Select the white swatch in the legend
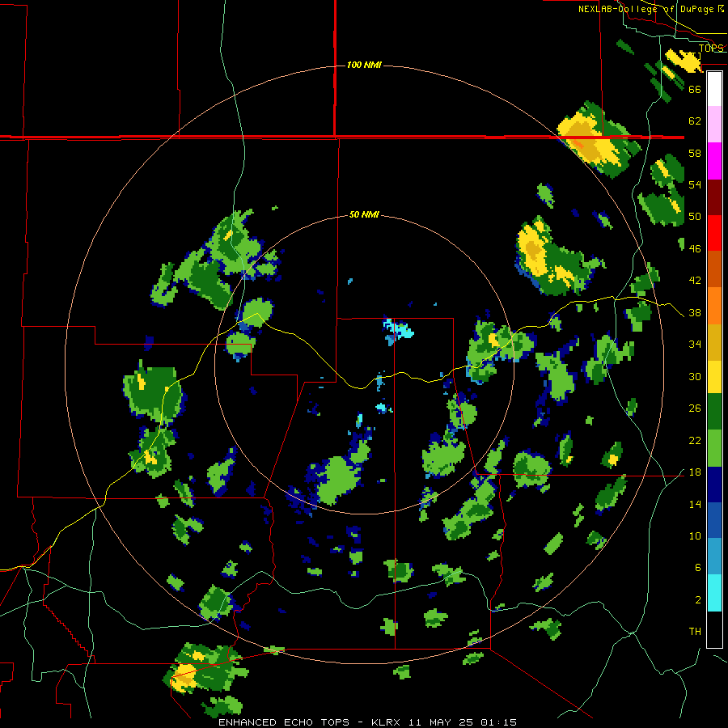This screenshot has width=728, height=728. pyautogui.click(x=714, y=89)
